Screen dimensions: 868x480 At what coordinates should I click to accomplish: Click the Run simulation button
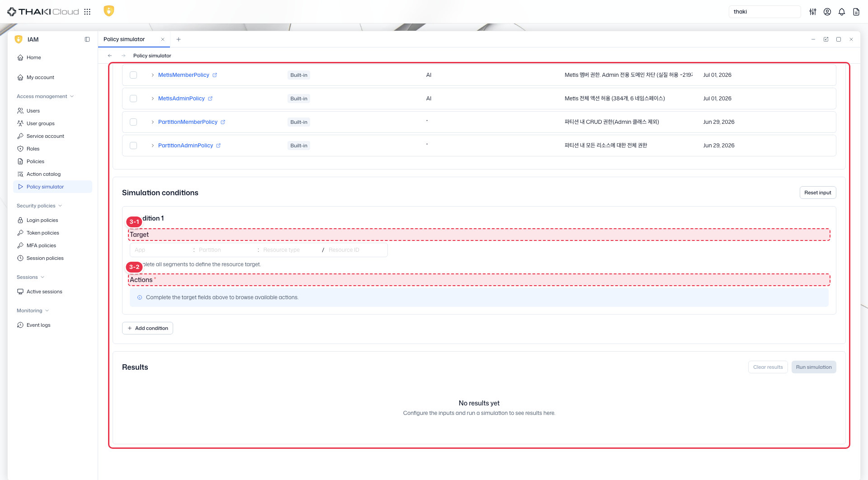tap(814, 367)
